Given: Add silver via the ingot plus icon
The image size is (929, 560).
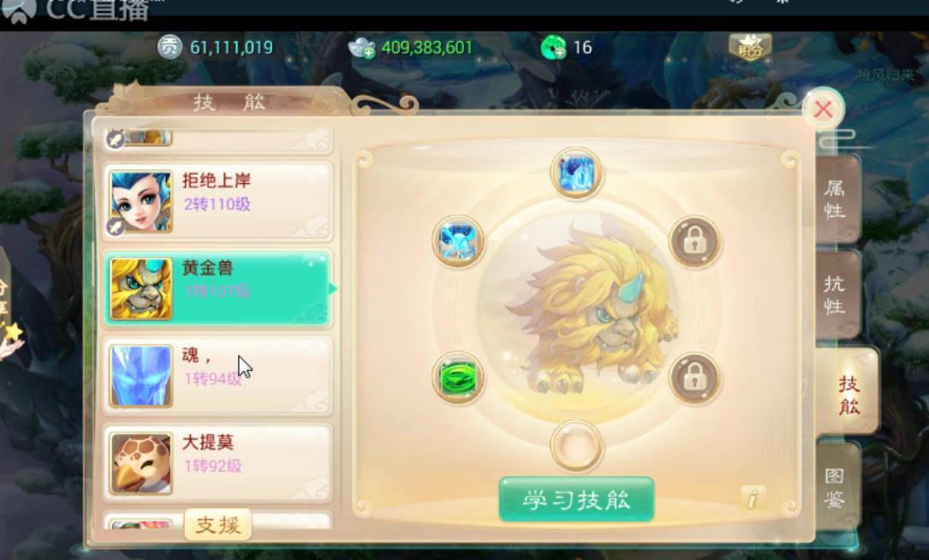Looking at the screenshot, I should tap(362, 47).
